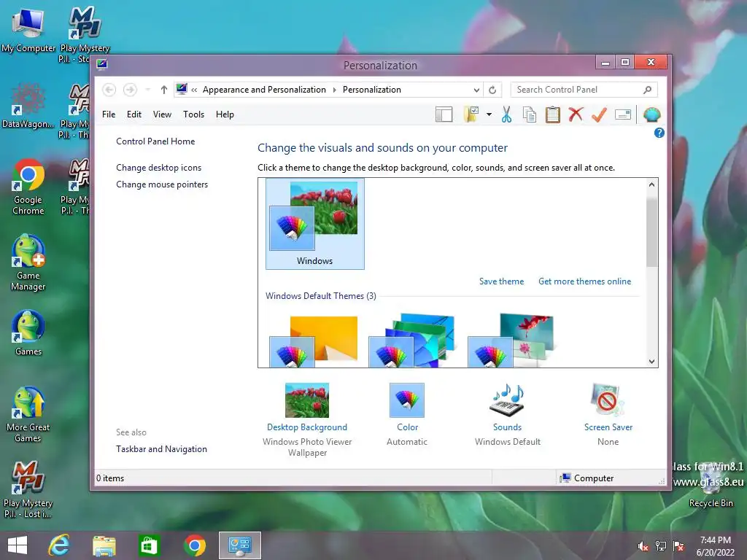747x560 pixels.
Task: Click the Rename toolbar icon
Action: (623, 114)
